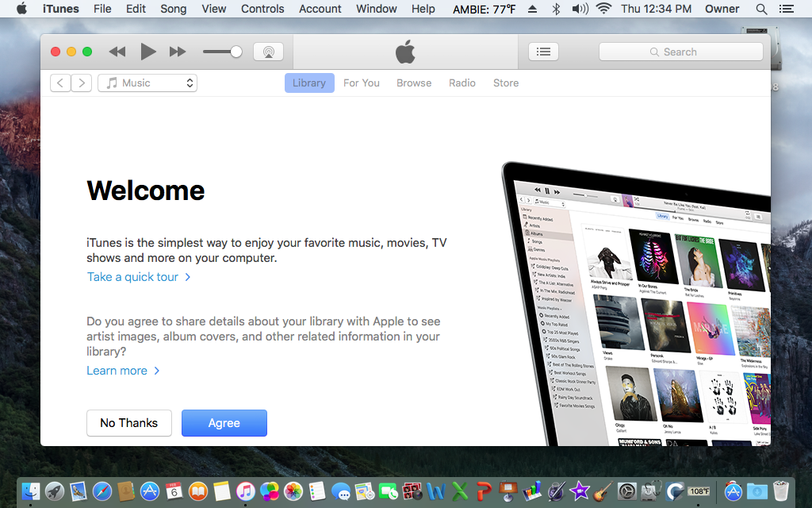Open the File menu
This screenshot has width=812, height=508.
point(102,9)
